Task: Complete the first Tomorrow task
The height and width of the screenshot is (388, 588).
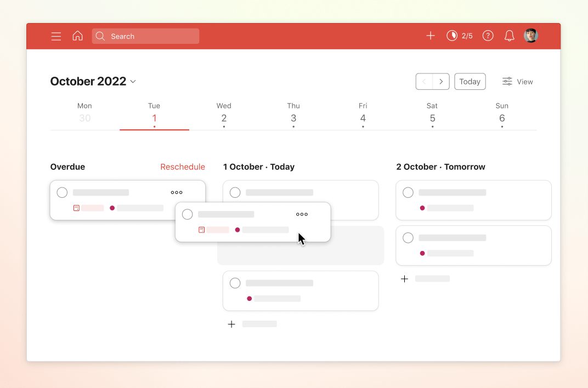Action: tap(408, 192)
